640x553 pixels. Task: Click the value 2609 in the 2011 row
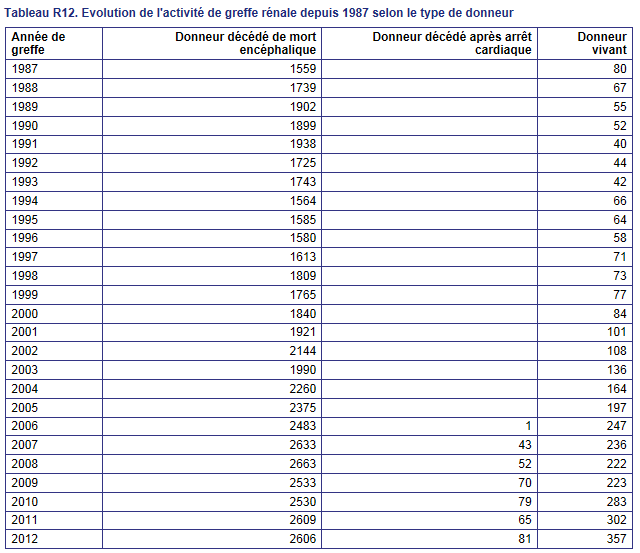(x=303, y=520)
